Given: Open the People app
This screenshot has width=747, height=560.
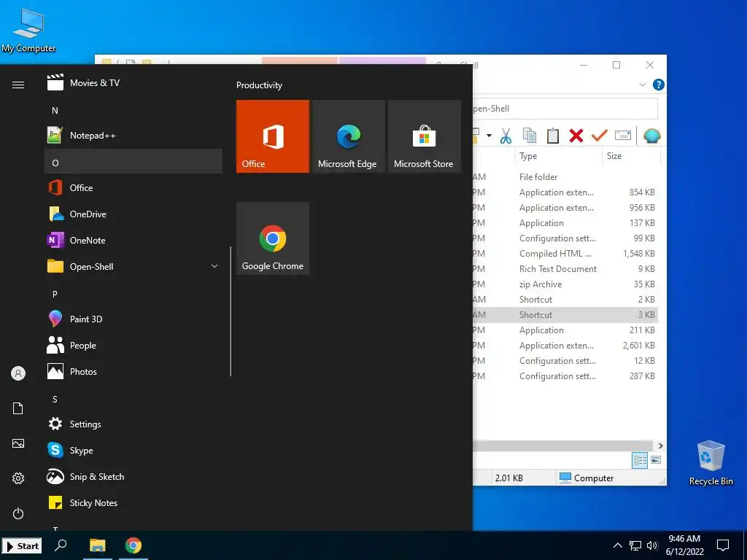Looking at the screenshot, I should point(133,345).
